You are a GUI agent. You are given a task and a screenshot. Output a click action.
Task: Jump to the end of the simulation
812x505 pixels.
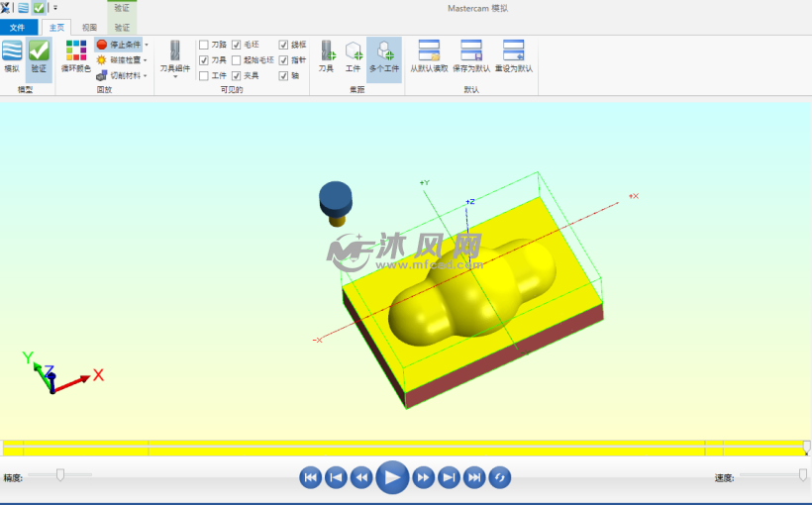point(474,477)
